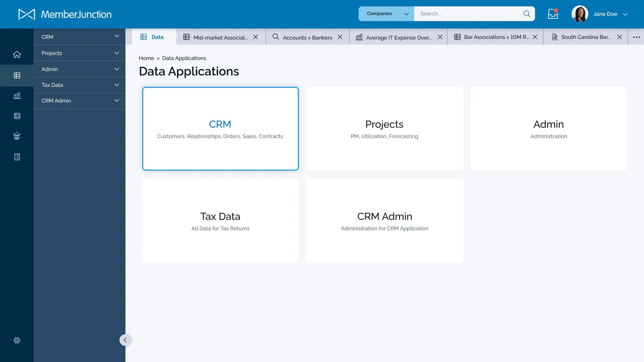This screenshot has width=644, height=362.
Task: Switch to Accounts > Bankers tab
Action: point(307,37)
